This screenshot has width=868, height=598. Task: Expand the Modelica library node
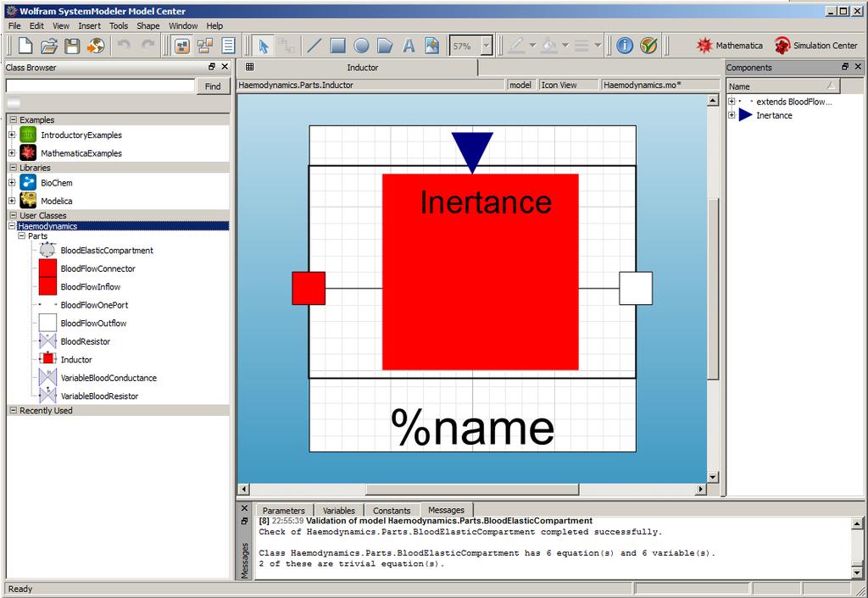(x=12, y=201)
